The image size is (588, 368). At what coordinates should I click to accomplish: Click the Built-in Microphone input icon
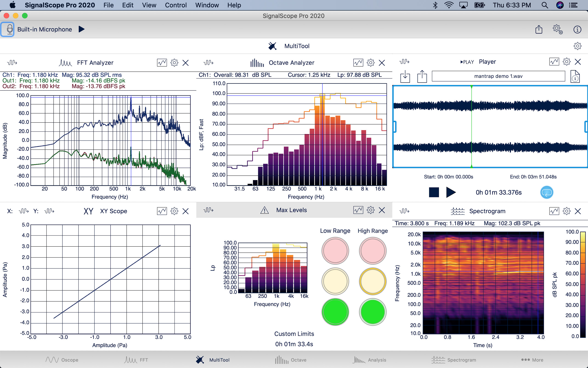tap(8, 29)
